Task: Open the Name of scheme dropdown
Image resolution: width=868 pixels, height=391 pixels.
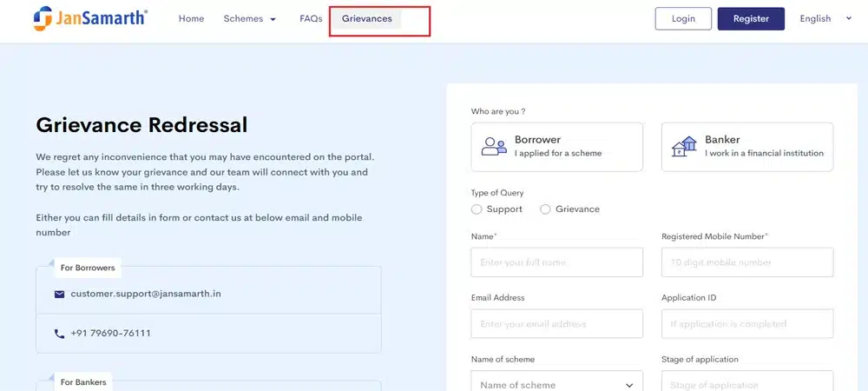Action: (x=556, y=384)
